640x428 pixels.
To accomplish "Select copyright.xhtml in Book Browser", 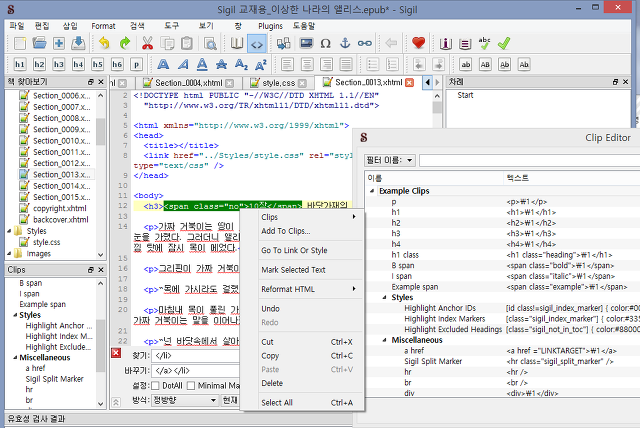I will (x=59, y=208).
